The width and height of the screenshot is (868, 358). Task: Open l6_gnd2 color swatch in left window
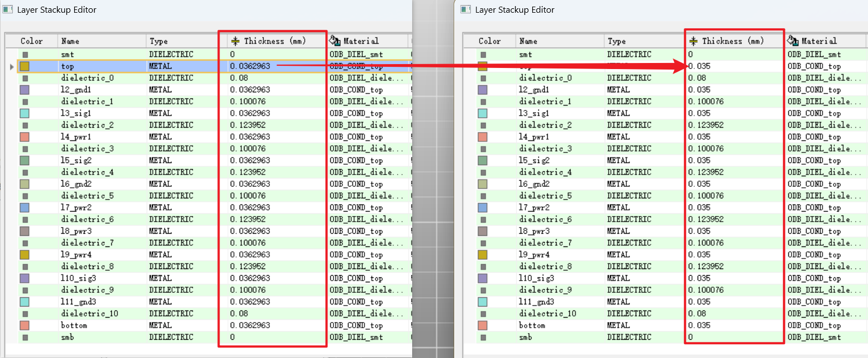[x=24, y=184]
